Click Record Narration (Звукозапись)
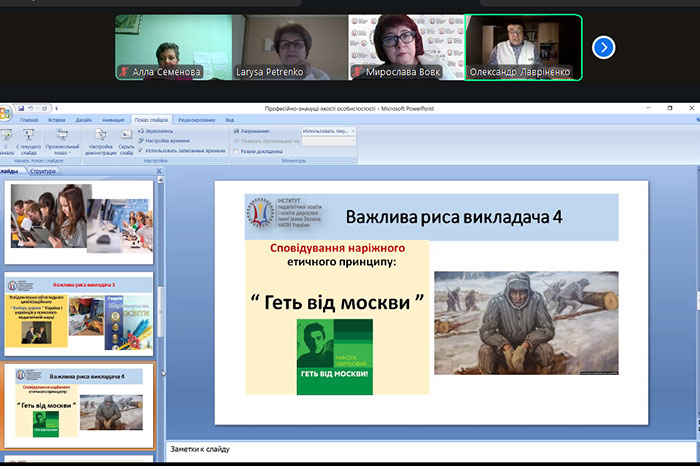 coord(158,131)
